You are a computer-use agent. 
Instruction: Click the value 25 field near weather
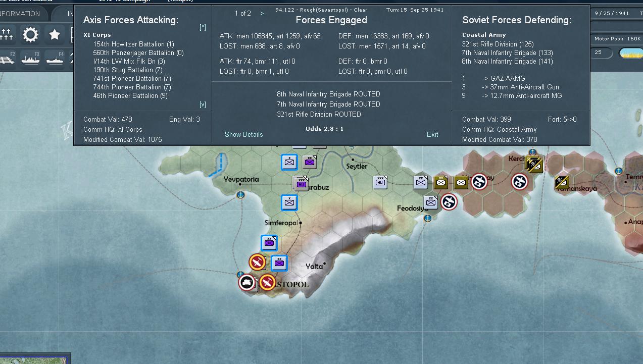[x=602, y=53]
